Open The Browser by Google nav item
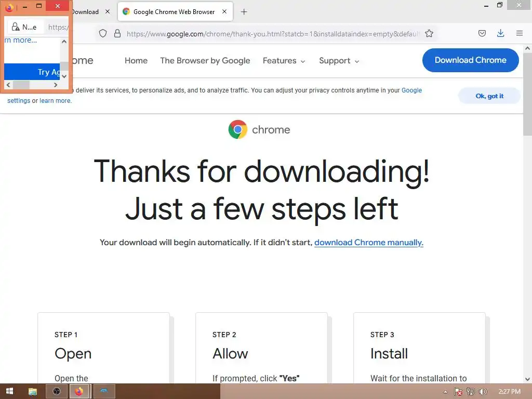This screenshot has width=532, height=399. pos(205,61)
